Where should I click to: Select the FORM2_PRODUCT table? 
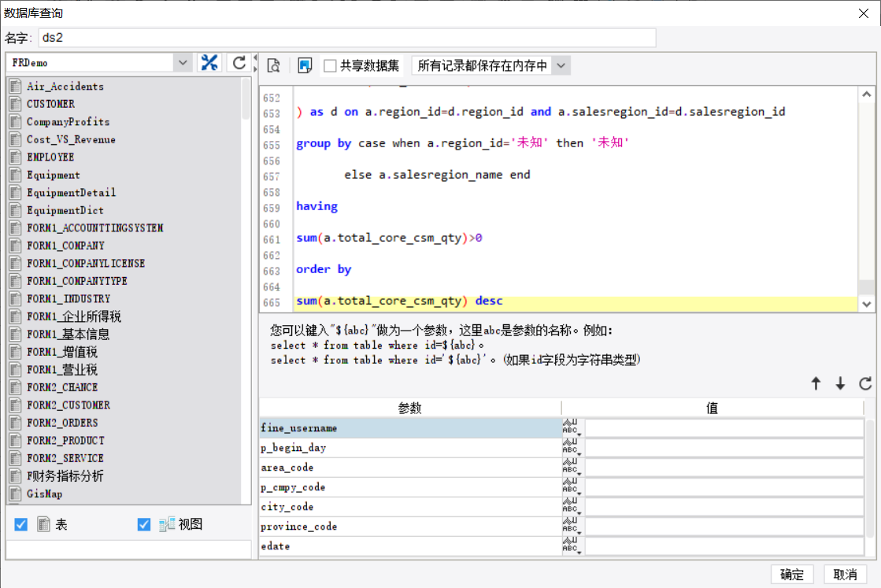pos(65,440)
